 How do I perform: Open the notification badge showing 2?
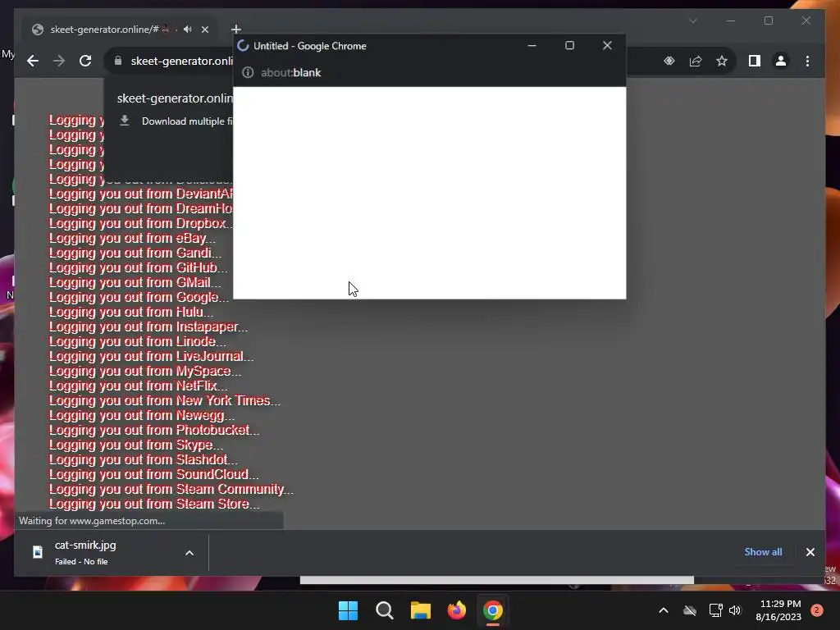point(817,610)
